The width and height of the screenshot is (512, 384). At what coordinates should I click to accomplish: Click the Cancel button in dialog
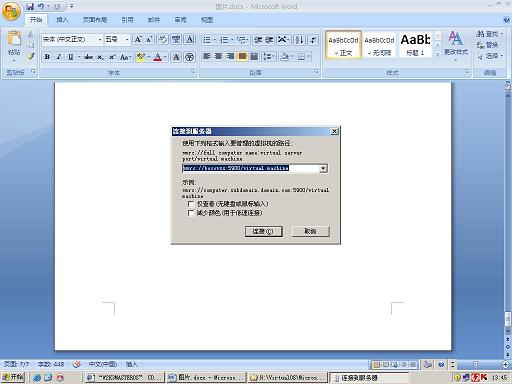coord(311,231)
